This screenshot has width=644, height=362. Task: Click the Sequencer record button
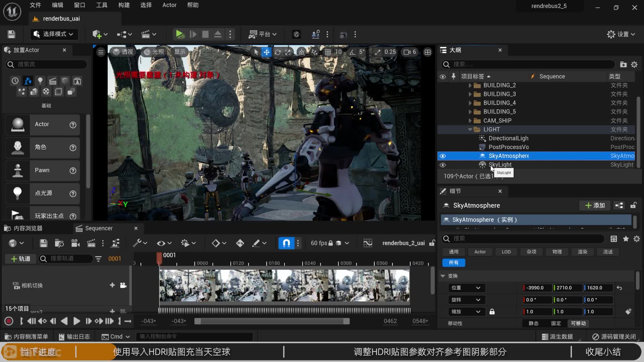pyautogui.click(x=9, y=321)
